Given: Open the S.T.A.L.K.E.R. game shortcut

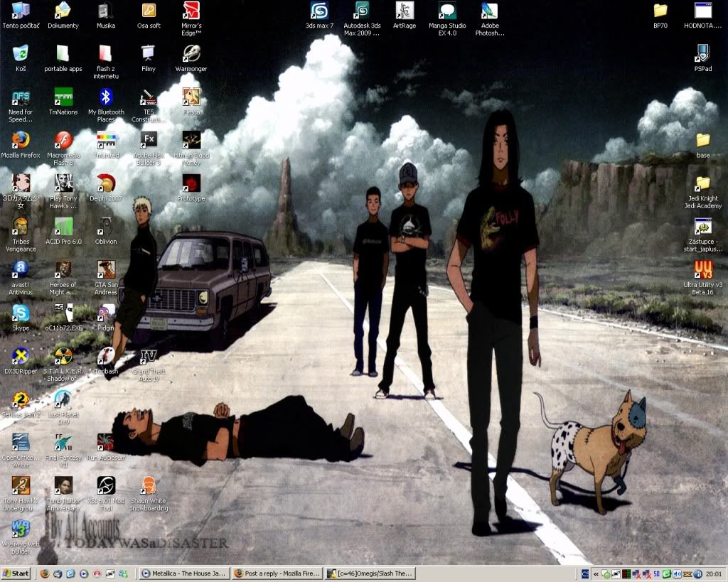Looking at the screenshot, I should [63, 365].
